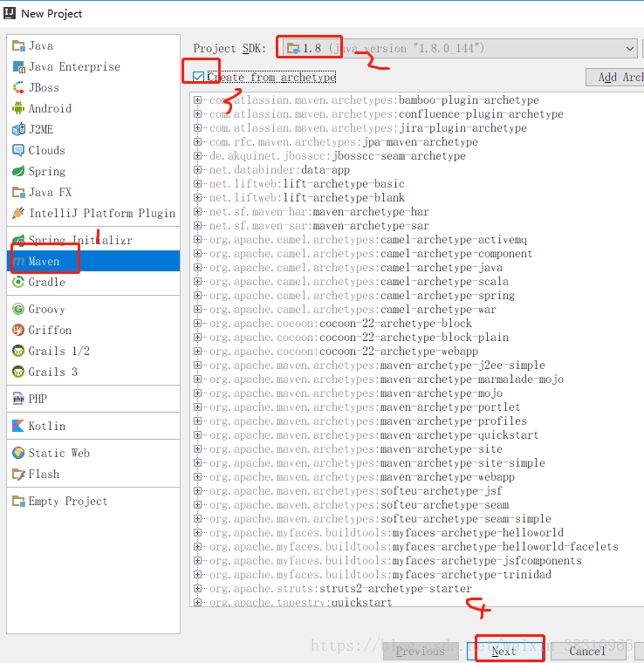The image size is (644, 663).
Task: Expand maven-archetype-quickstart node
Action: (197, 434)
